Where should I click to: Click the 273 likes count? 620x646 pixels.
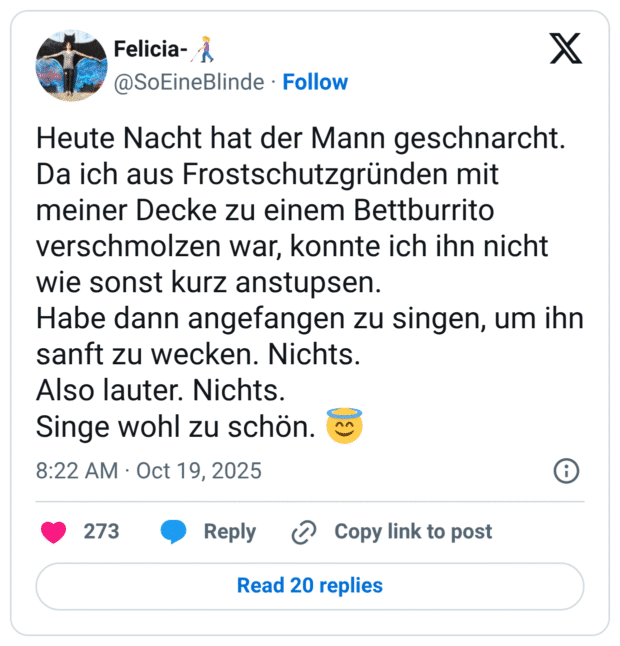(x=101, y=532)
